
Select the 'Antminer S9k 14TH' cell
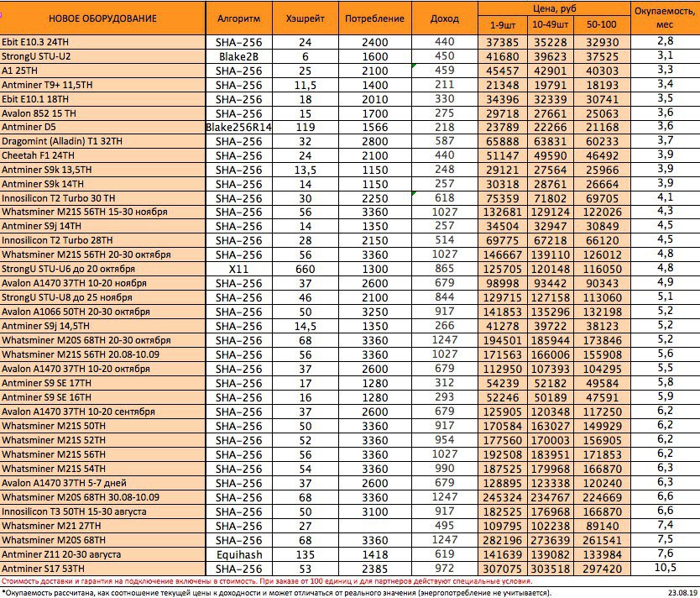[x=102, y=184]
